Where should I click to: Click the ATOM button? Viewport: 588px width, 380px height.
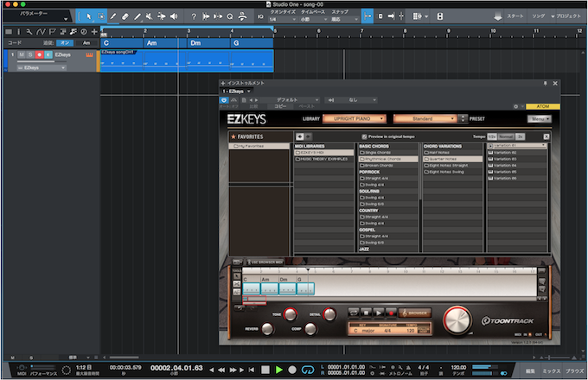pos(543,107)
